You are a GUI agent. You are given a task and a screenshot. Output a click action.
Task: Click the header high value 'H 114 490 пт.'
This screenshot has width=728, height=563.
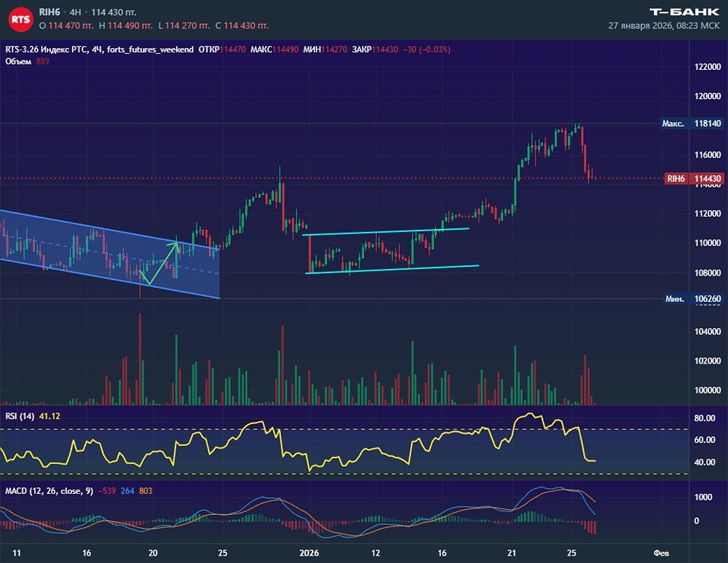125,25
